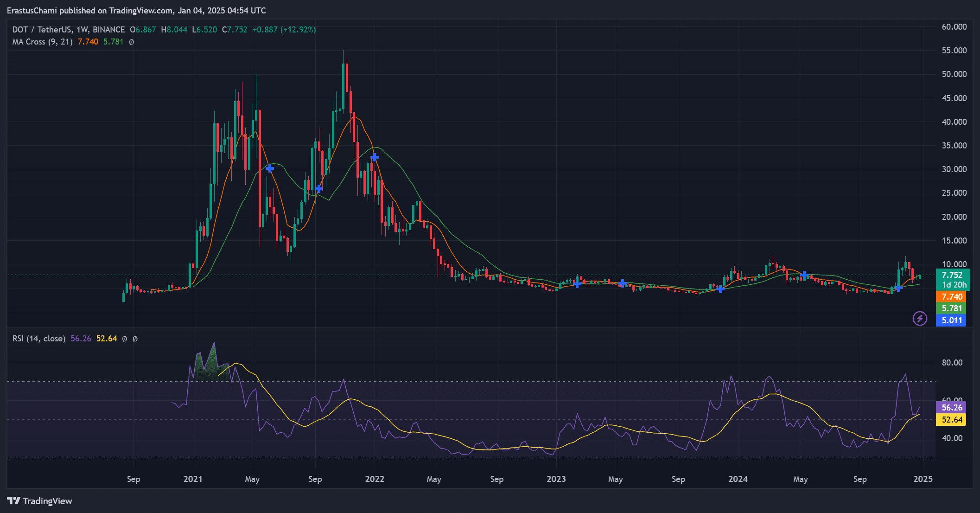Open the ErastusChami publisher profile link
This screenshot has width=980, height=513.
pyautogui.click(x=32, y=10)
